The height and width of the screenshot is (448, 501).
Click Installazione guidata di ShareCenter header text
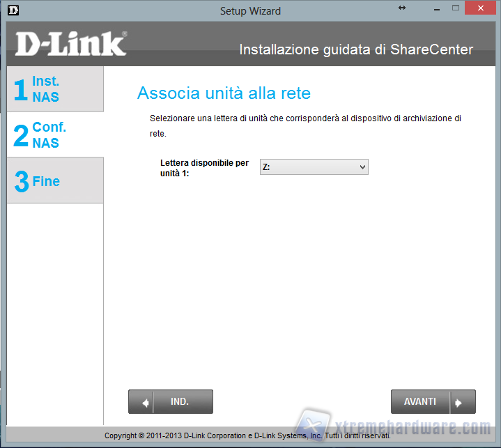point(356,49)
